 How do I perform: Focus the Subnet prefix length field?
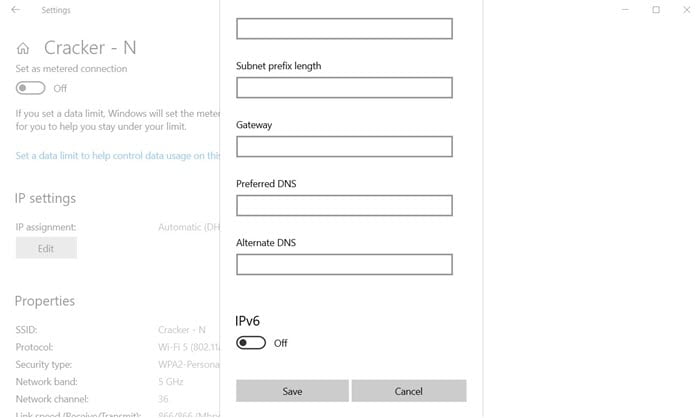pos(344,88)
